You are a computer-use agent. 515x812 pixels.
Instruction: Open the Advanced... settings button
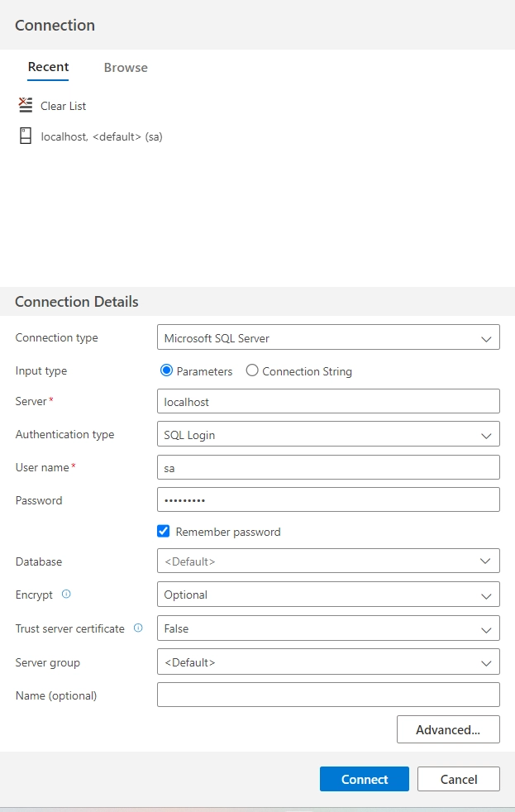click(x=448, y=729)
